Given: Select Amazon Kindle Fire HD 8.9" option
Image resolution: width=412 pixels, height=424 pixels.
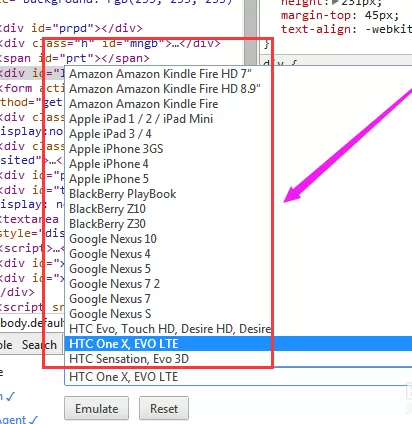Looking at the screenshot, I should coord(238,89).
